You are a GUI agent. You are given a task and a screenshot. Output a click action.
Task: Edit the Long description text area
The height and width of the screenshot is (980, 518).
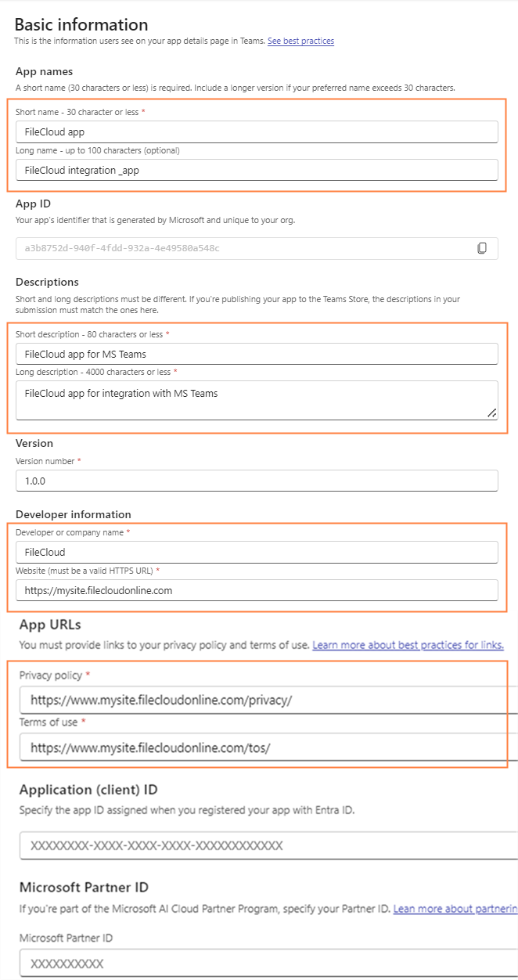tap(257, 400)
